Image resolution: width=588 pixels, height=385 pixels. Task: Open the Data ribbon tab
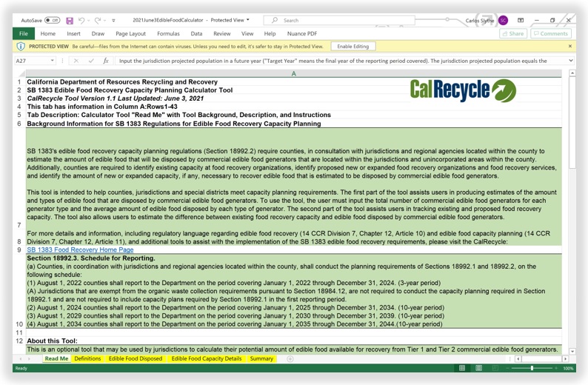tap(196, 34)
